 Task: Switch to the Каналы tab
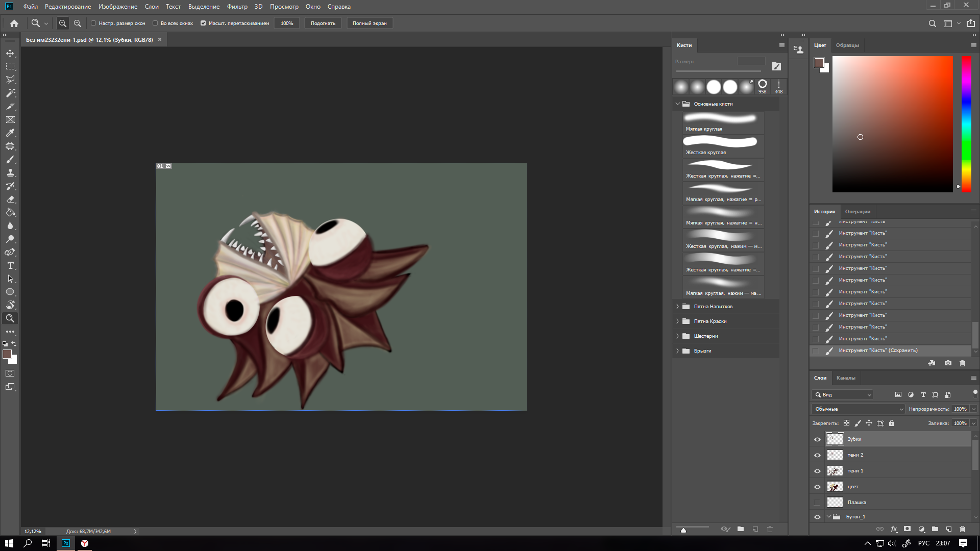[846, 378]
